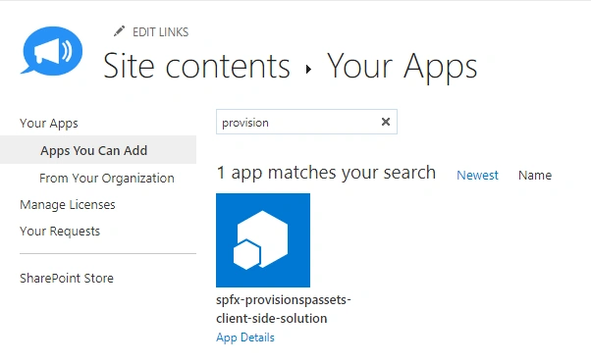Clear the search box with the X
The image size is (591, 364).
[386, 122]
